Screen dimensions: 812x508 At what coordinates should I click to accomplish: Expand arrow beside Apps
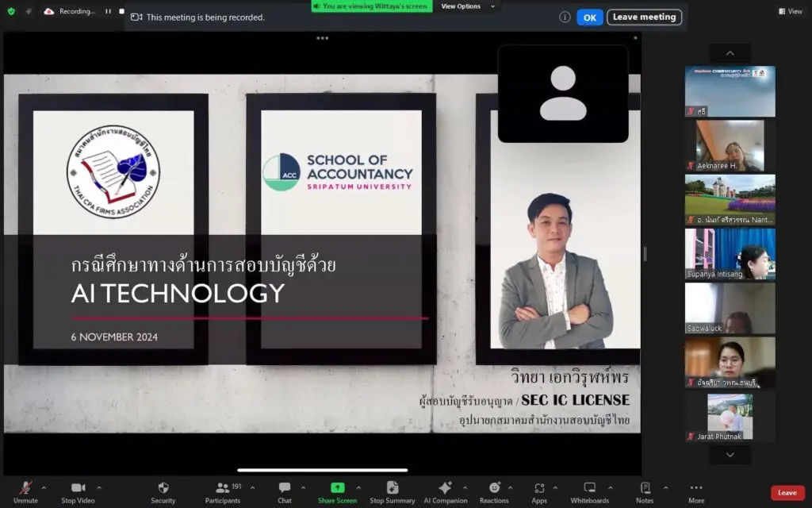point(555,488)
